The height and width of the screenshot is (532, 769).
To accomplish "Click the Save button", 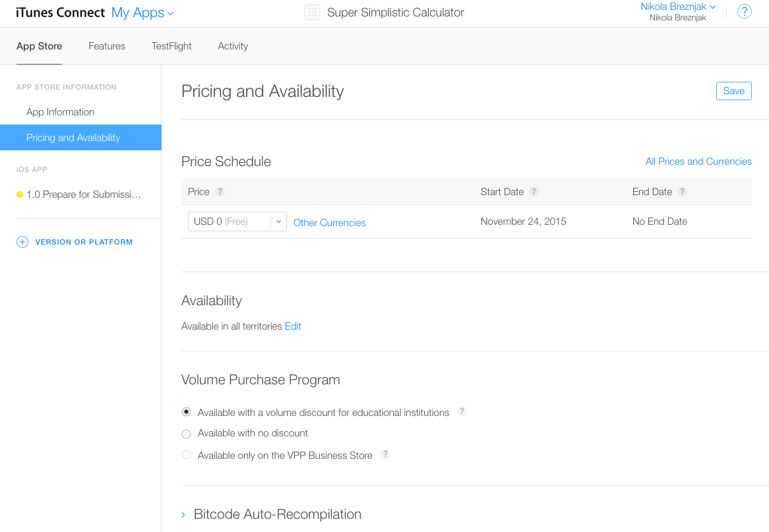I will point(733,91).
